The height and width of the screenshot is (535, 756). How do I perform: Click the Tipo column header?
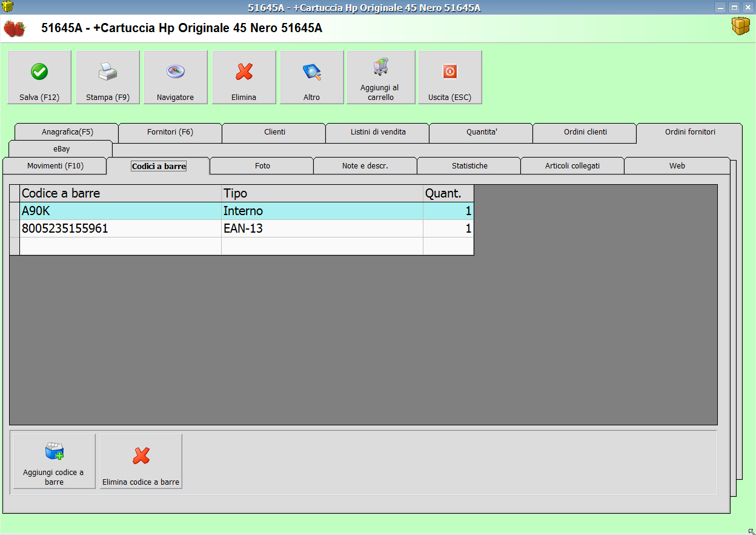tap(322, 193)
